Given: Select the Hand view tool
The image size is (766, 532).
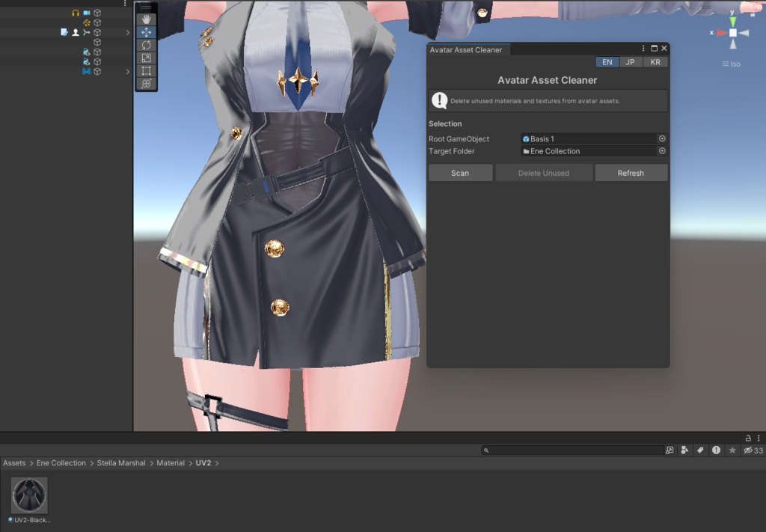Looking at the screenshot, I should pyautogui.click(x=146, y=19).
